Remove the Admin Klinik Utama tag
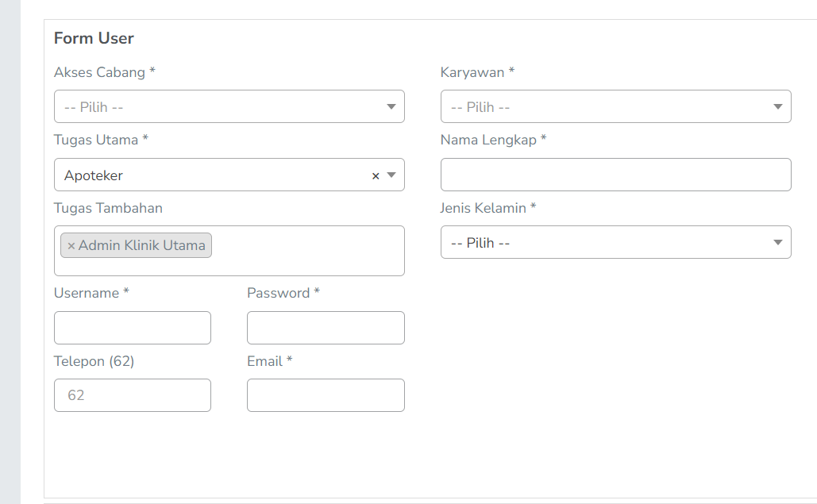The image size is (817, 504). [71, 246]
